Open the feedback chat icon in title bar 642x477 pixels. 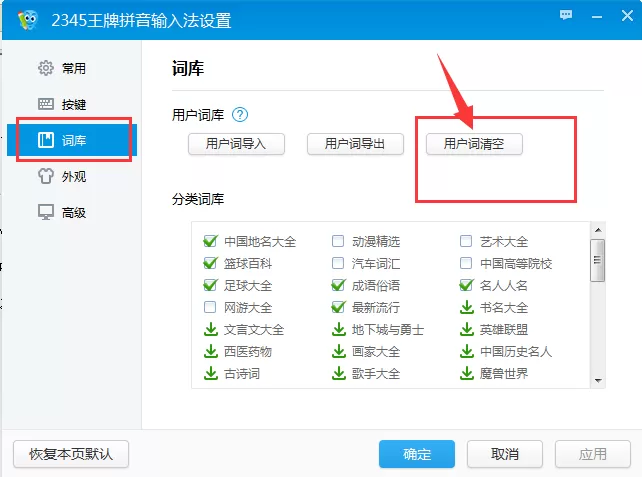pyautogui.click(x=566, y=16)
